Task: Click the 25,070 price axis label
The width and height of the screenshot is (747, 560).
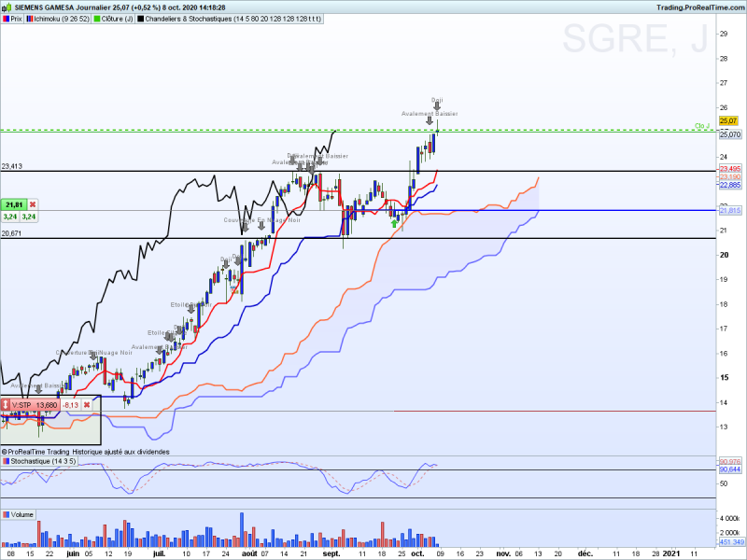Action: pyautogui.click(x=730, y=134)
